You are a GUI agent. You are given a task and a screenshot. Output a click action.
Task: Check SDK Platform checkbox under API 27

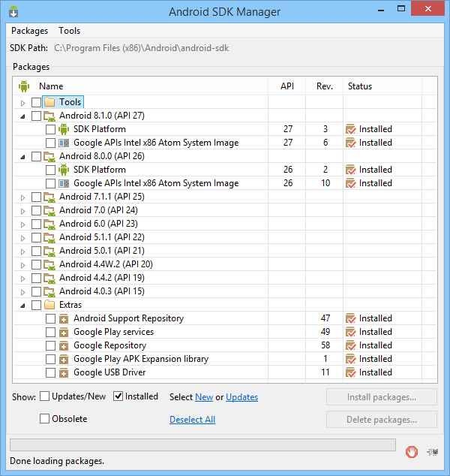[x=50, y=129]
